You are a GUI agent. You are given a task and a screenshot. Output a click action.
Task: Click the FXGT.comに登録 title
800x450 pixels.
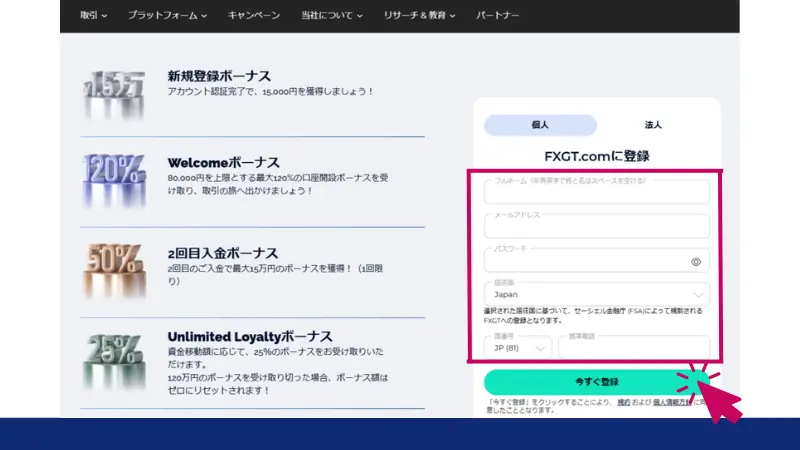point(596,156)
